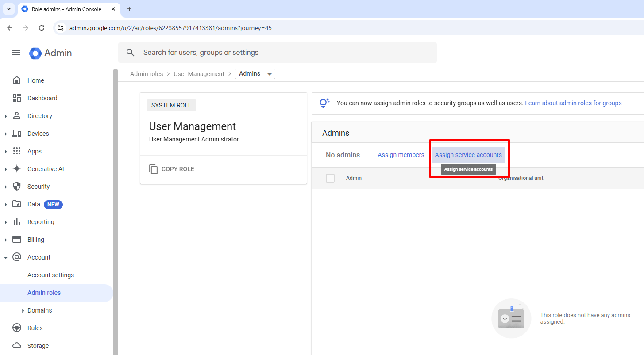This screenshot has width=644, height=355.
Task: Open Dashboard in sidebar
Action: (x=42, y=98)
